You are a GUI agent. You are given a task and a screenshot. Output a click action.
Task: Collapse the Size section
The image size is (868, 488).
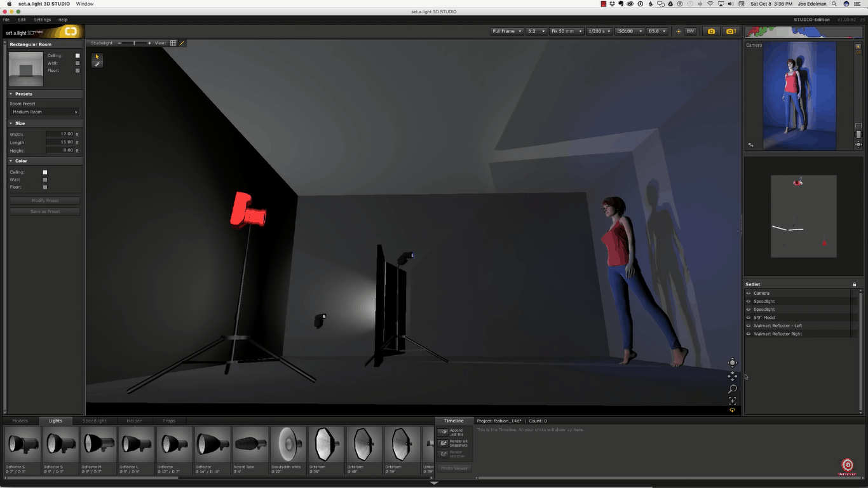pos(11,123)
